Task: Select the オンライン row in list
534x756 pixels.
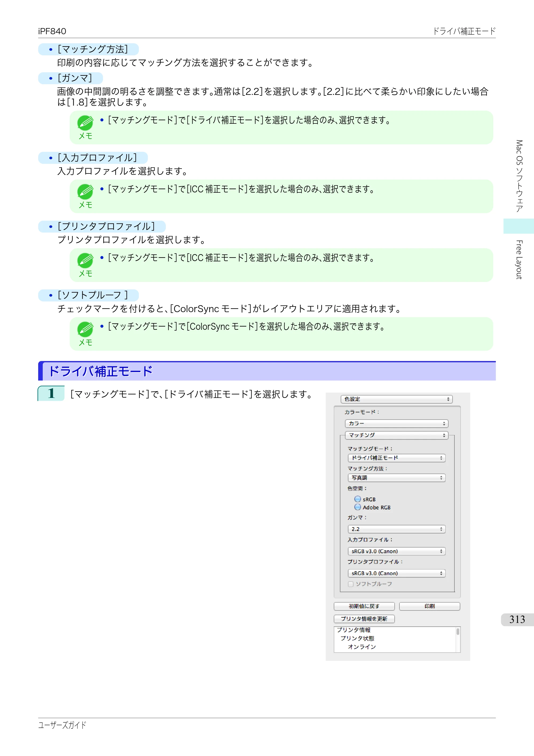Action: pos(362,647)
